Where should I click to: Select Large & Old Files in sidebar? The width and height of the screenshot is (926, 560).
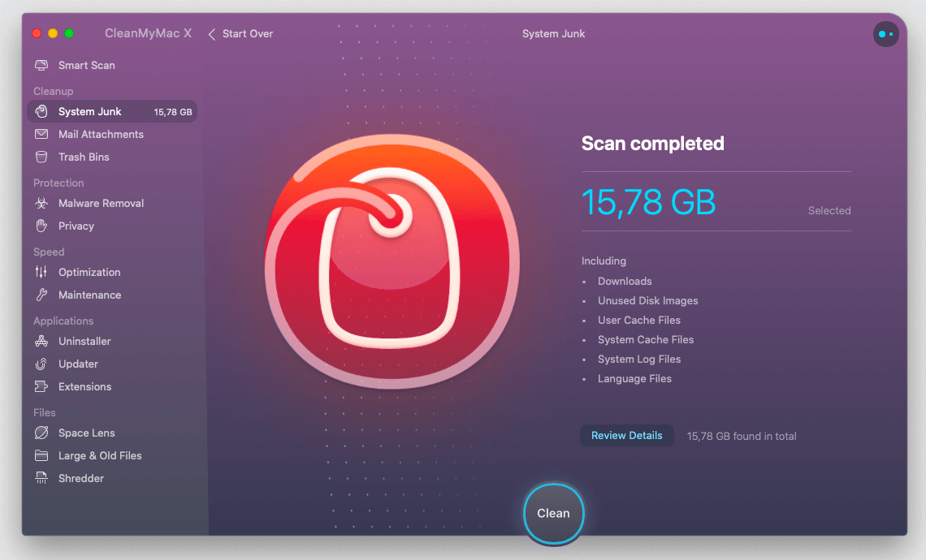101,455
